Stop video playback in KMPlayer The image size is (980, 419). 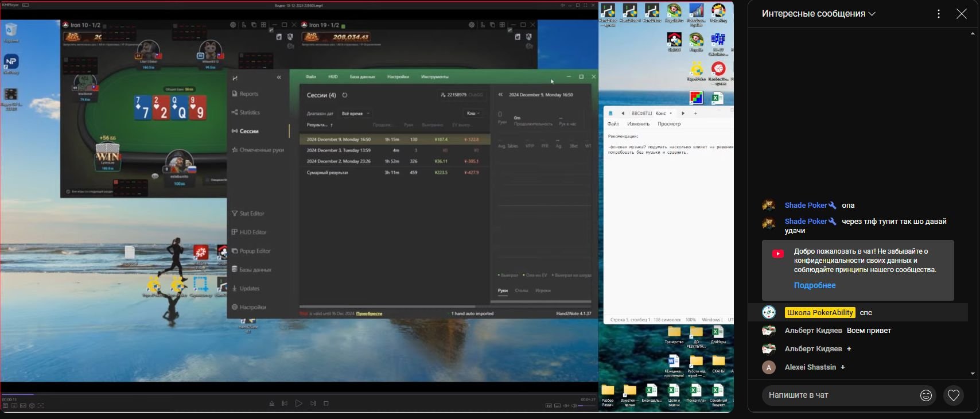pos(326,404)
